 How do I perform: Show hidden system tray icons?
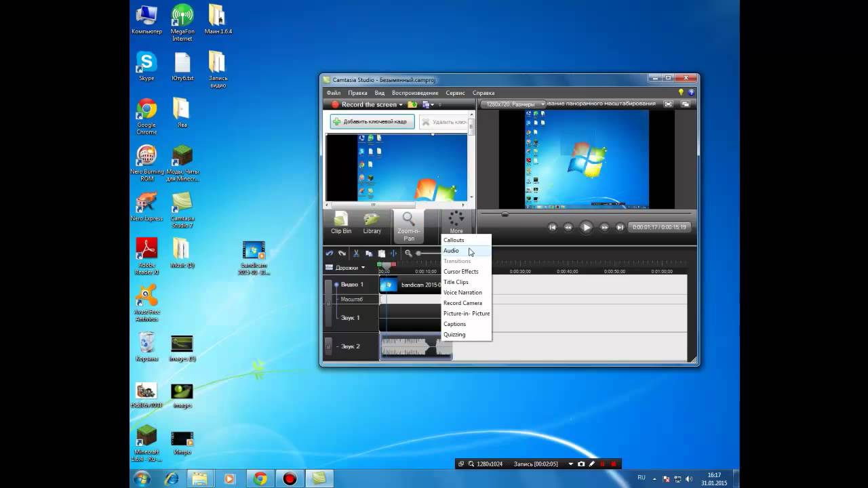click(654, 479)
